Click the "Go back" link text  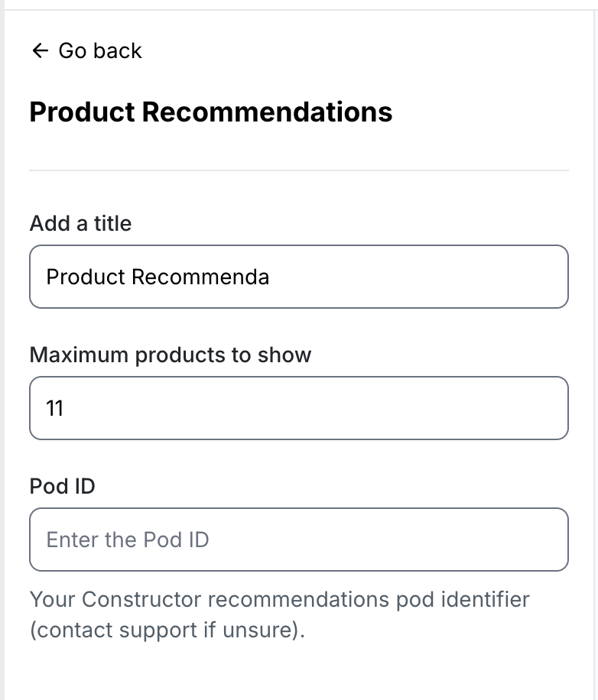tap(100, 51)
